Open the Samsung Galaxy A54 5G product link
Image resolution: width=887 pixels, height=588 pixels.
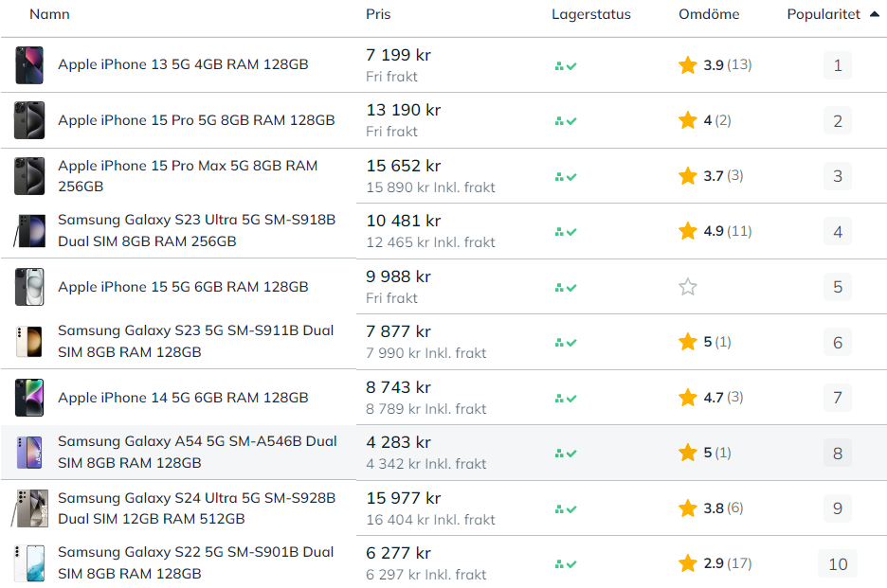pyautogui.click(x=197, y=453)
